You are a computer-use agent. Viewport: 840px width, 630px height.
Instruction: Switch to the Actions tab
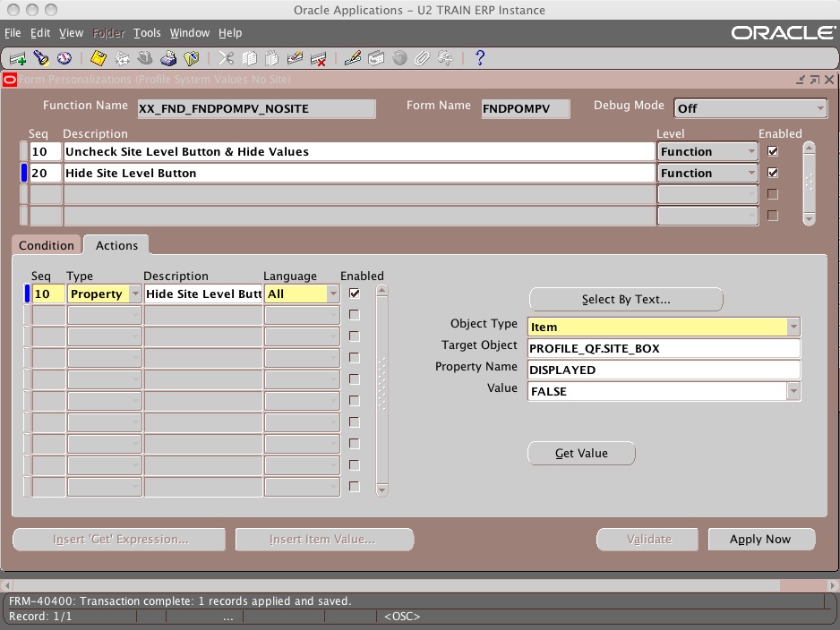click(x=116, y=245)
